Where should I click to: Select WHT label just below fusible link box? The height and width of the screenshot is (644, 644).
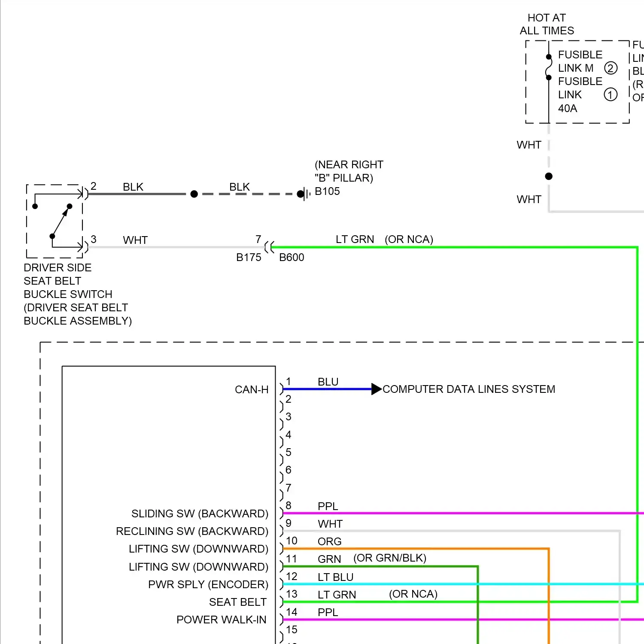click(529, 145)
